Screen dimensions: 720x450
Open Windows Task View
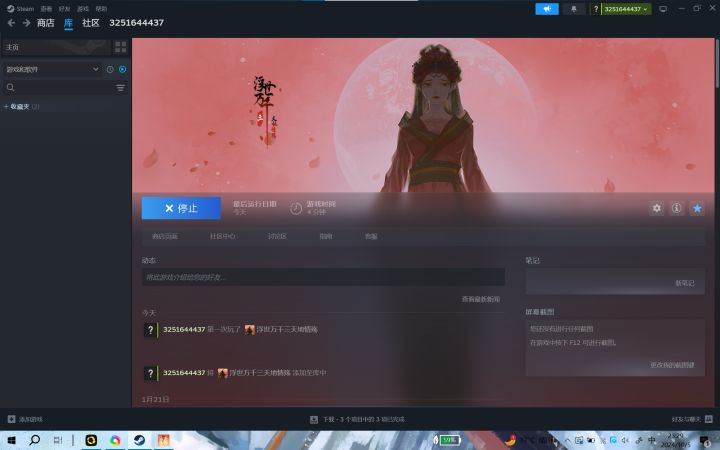57,440
